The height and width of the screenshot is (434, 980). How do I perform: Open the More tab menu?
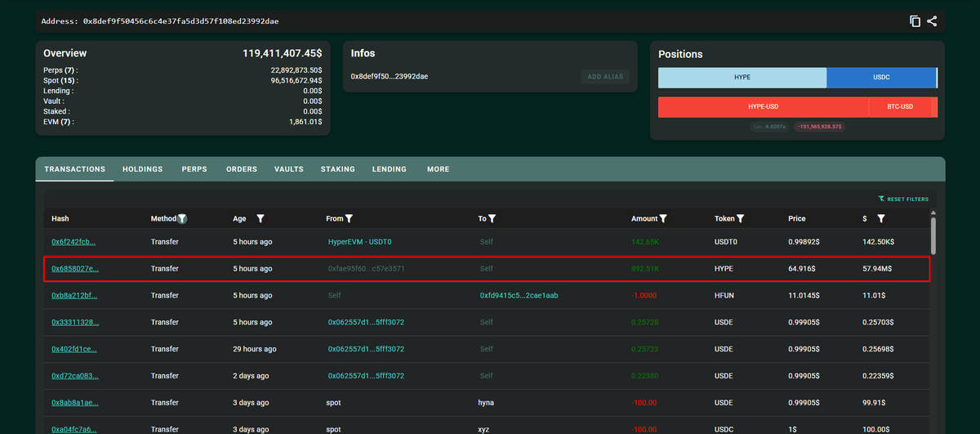(x=438, y=169)
